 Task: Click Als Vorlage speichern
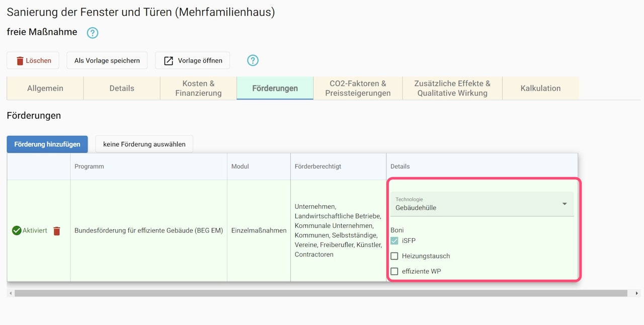pos(107,60)
